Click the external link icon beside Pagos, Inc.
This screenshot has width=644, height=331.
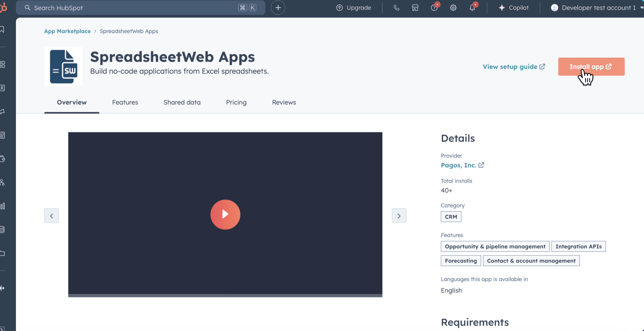click(481, 165)
